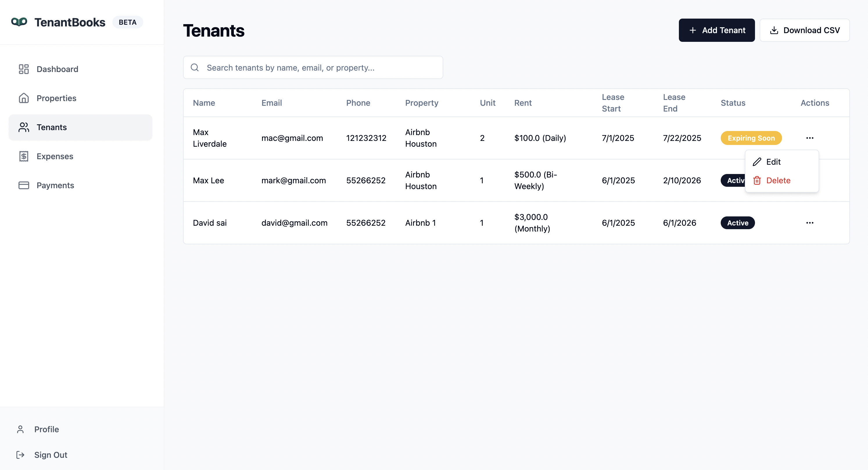The image size is (868, 470).
Task: Select Tenants in the sidebar
Action: click(80, 127)
